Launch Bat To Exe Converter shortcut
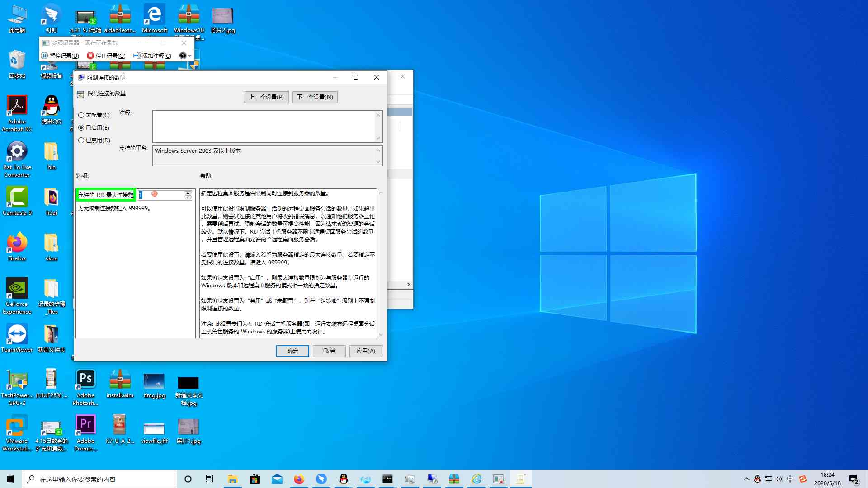 17,159
